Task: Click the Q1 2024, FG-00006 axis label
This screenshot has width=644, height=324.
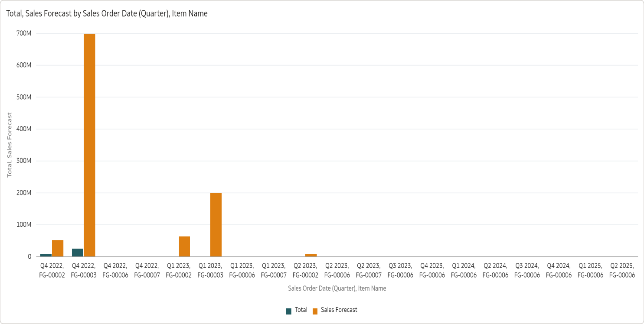Action: 464,270
